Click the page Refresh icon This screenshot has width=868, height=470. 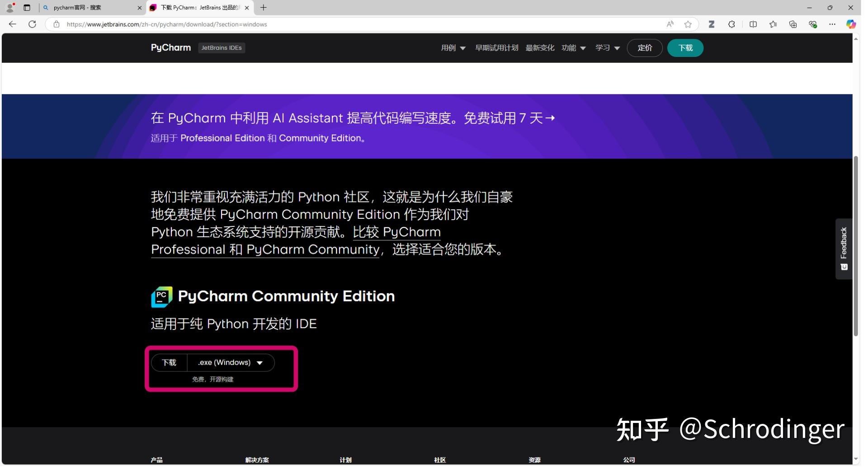pyautogui.click(x=32, y=24)
